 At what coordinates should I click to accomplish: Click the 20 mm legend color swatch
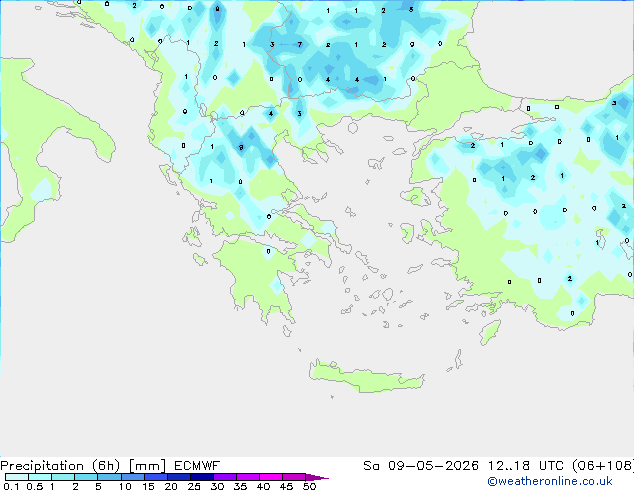point(179,477)
